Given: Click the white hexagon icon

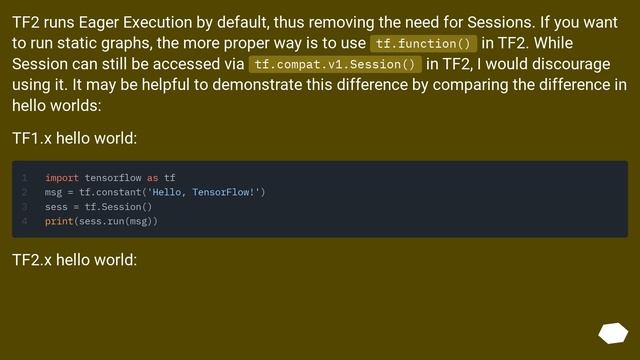Looking at the screenshot, I should tap(613, 333).
